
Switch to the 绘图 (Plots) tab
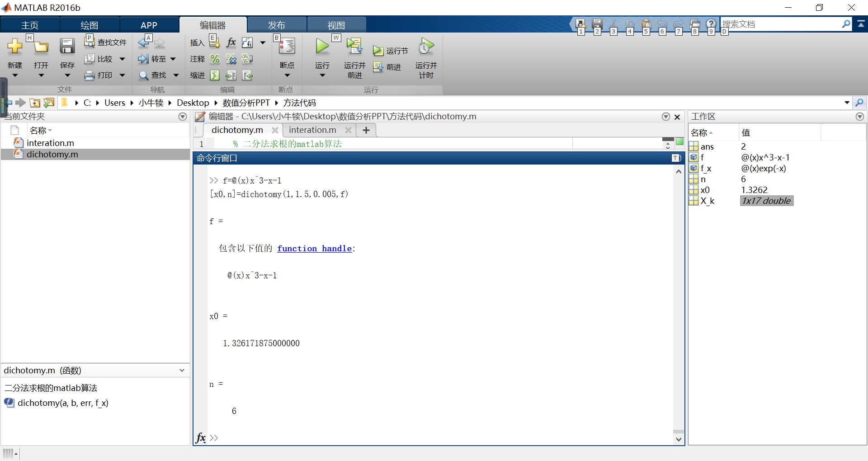(x=90, y=25)
